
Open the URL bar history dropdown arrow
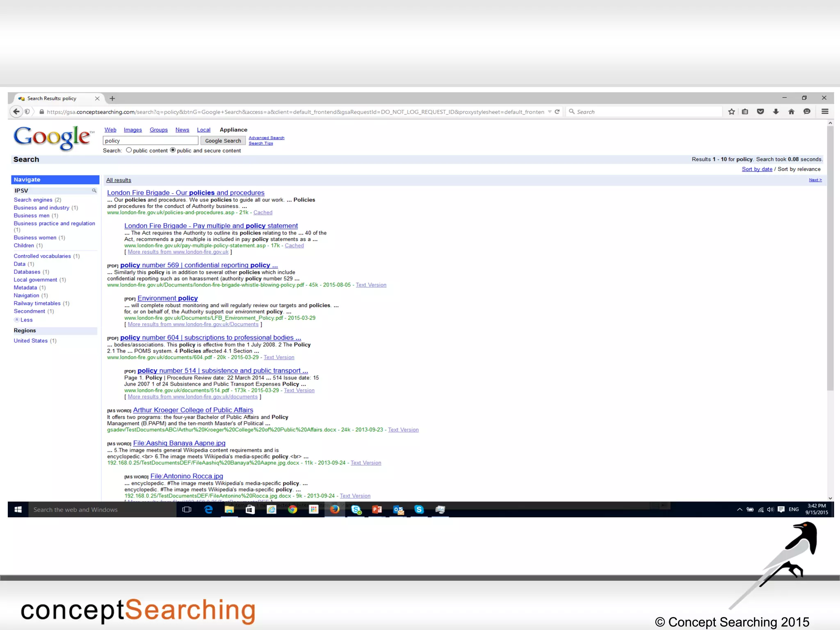click(550, 112)
